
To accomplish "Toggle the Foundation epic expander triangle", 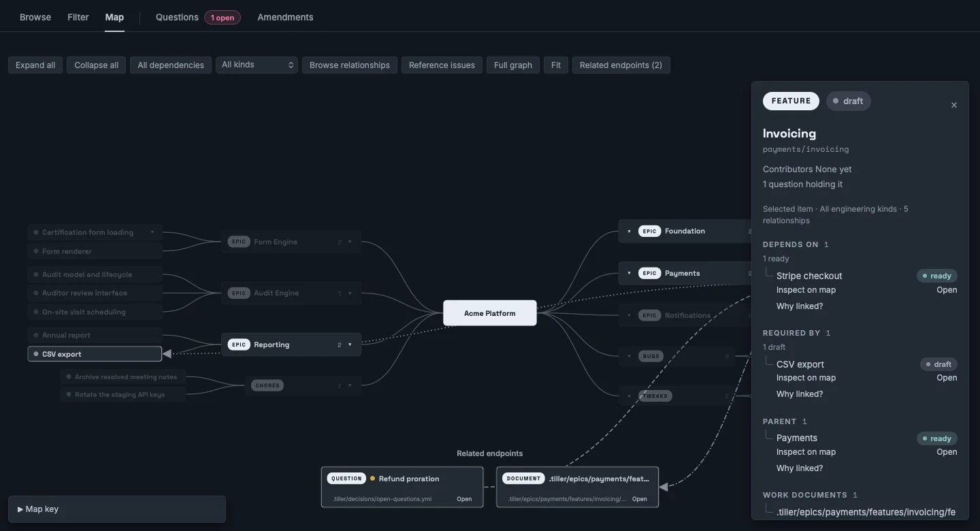I will [629, 231].
